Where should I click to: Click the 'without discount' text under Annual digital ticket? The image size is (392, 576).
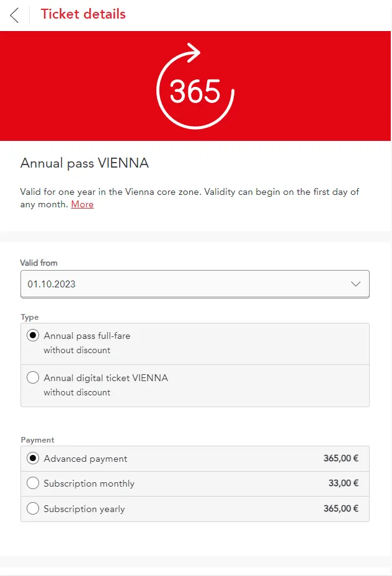[x=77, y=392]
